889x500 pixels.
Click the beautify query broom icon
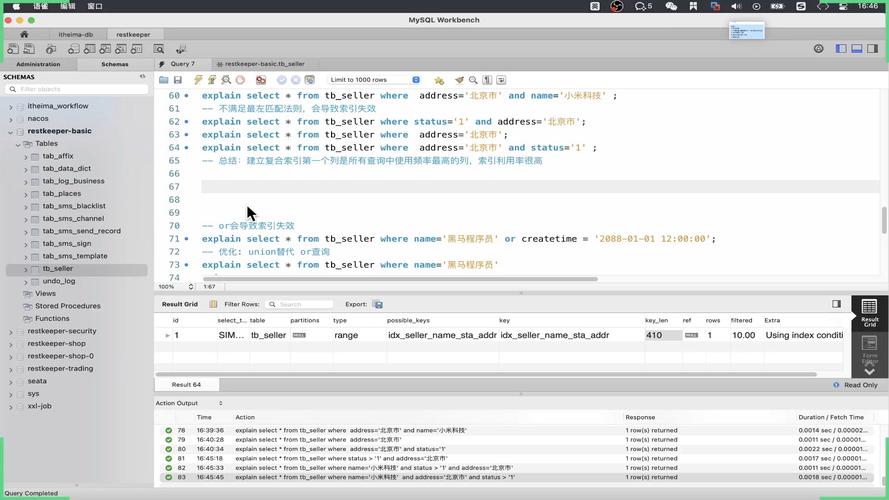tap(459, 80)
